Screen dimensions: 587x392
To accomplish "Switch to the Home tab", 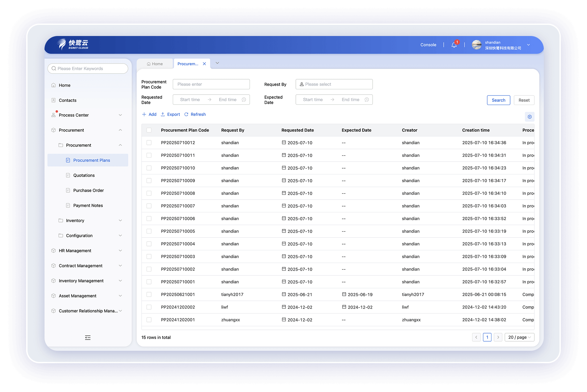I will click(x=154, y=63).
